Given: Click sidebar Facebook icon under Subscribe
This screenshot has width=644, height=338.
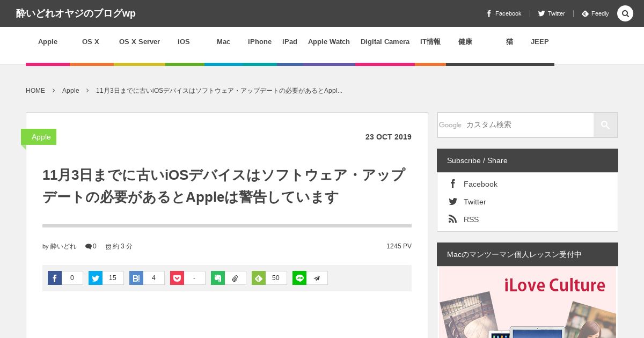Looking at the screenshot, I should pos(453,184).
